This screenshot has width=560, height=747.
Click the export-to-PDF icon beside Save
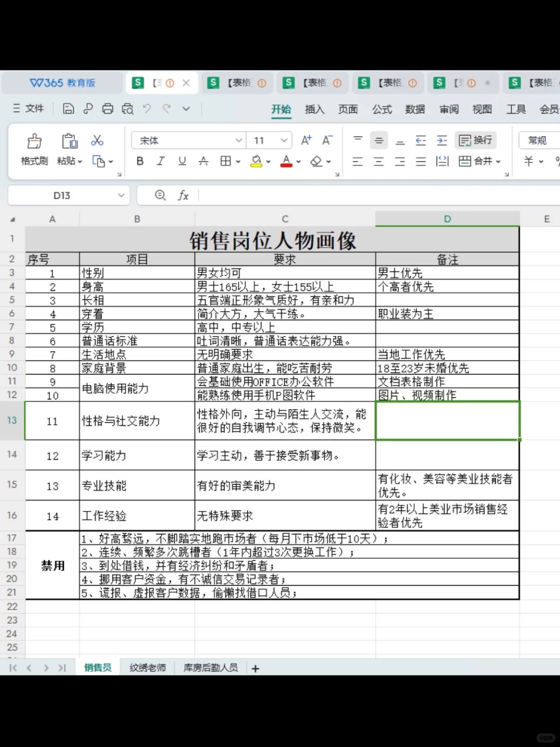coord(88,108)
